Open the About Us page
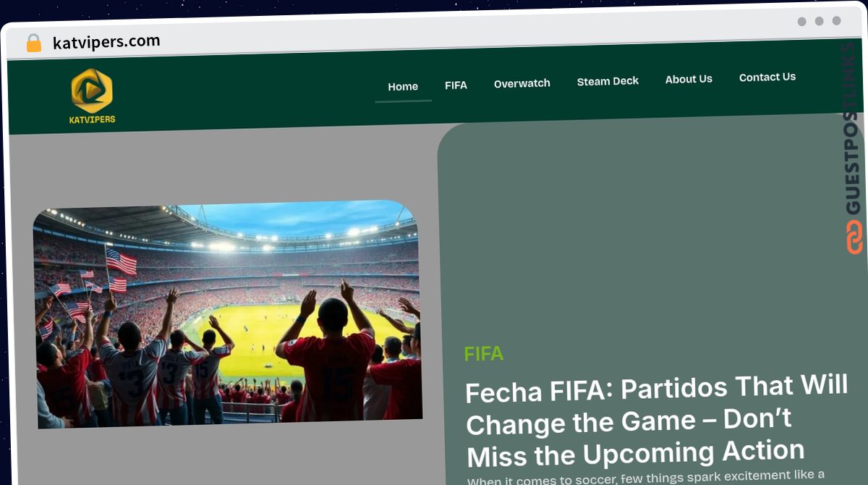Image resolution: width=868 pixels, height=485 pixels. click(689, 79)
